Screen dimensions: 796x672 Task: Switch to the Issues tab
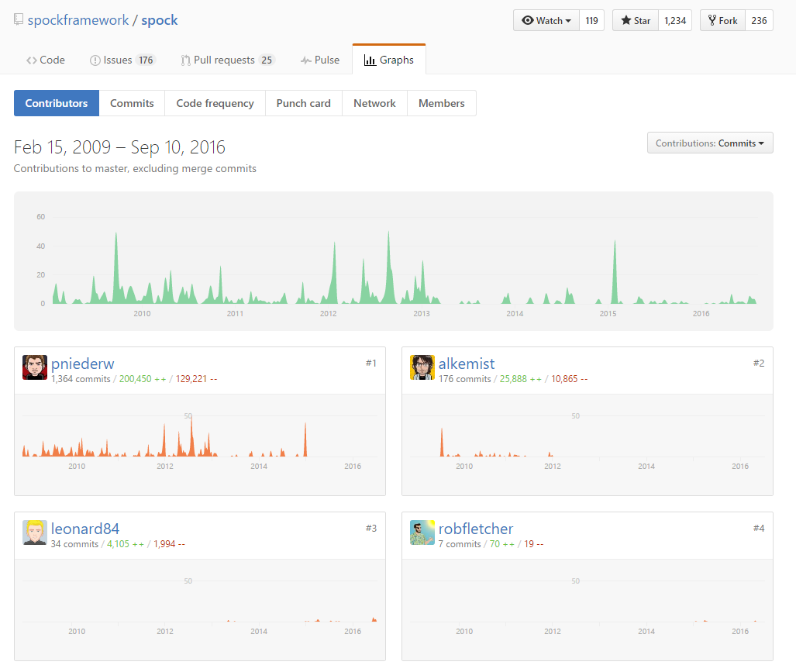(x=122, y=60)
